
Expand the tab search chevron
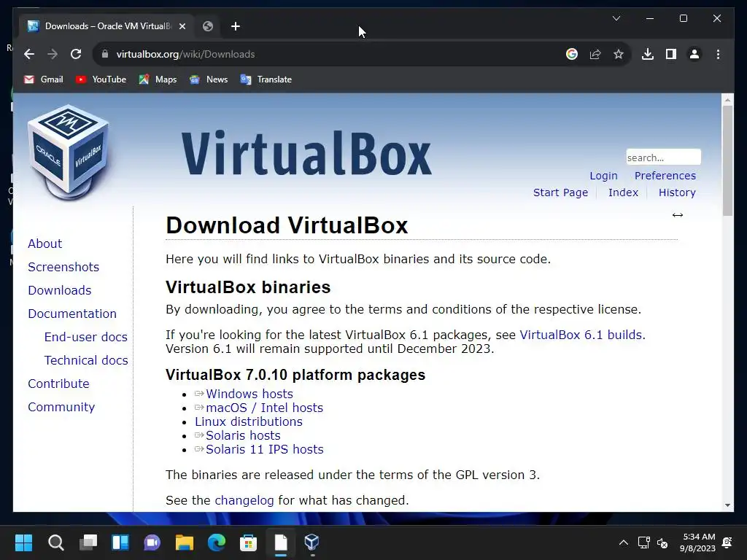point(616,18)
